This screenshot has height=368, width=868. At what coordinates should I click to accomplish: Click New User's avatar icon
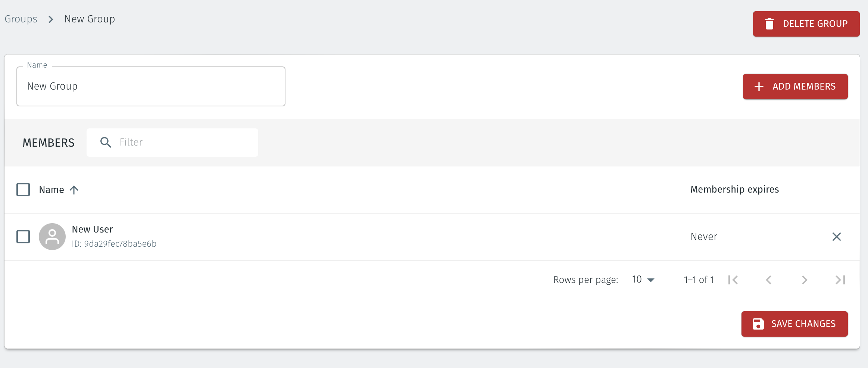pyautogui.click(x=53, y=236)
